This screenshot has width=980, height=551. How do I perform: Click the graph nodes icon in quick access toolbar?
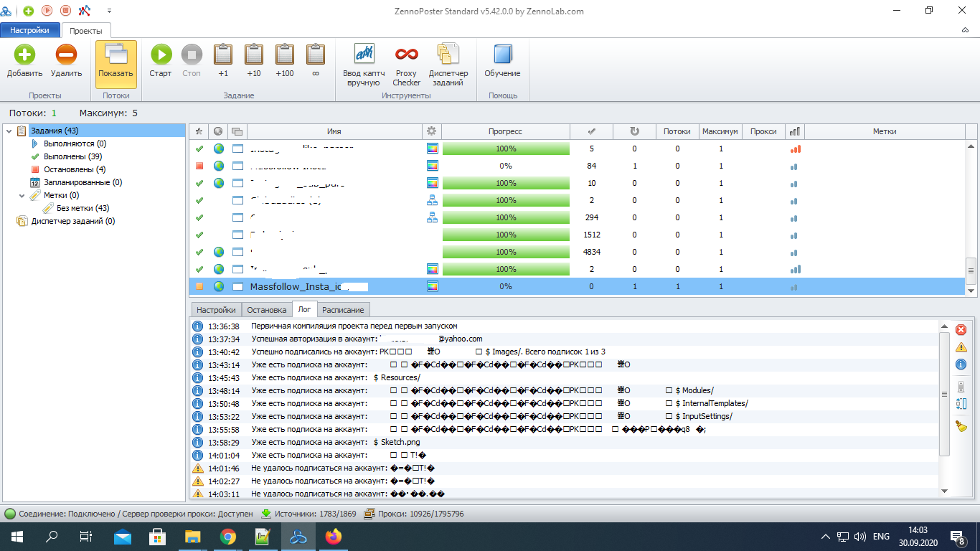click(85, 11)
